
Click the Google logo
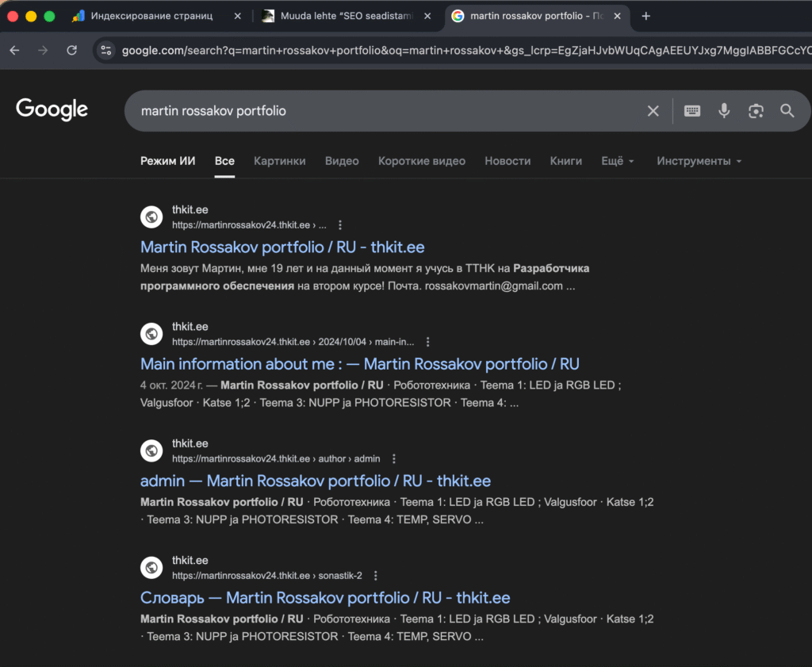pyautogui.click(x=52, y=109)
